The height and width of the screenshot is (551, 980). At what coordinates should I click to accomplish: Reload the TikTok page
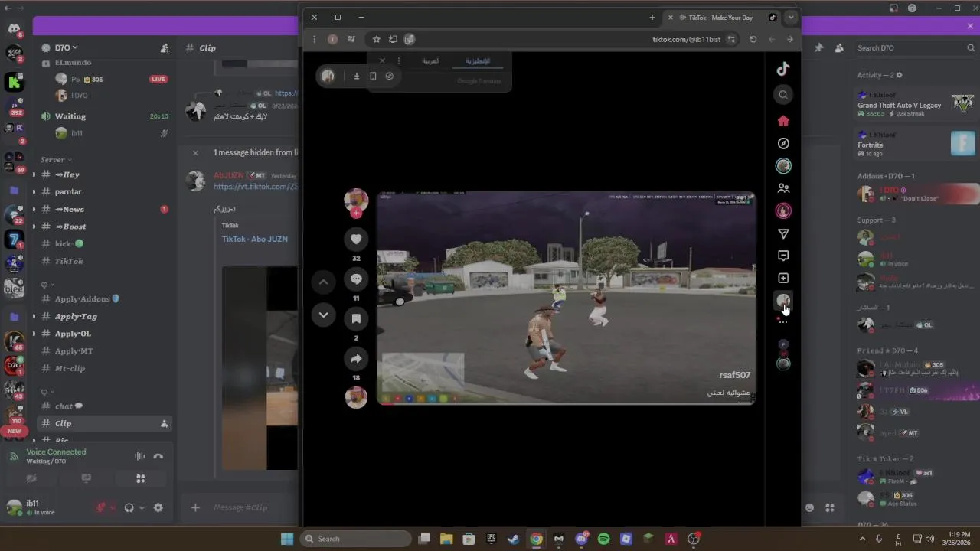[753, 39]
